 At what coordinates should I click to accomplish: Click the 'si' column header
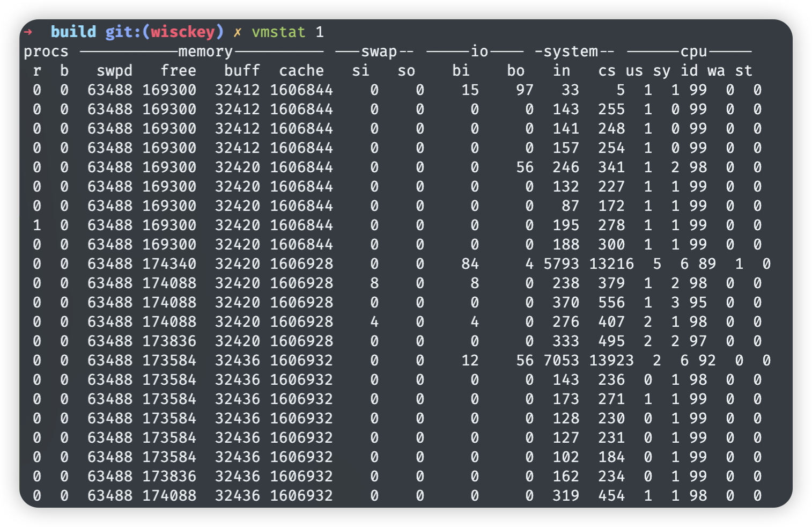click(360, 70)
